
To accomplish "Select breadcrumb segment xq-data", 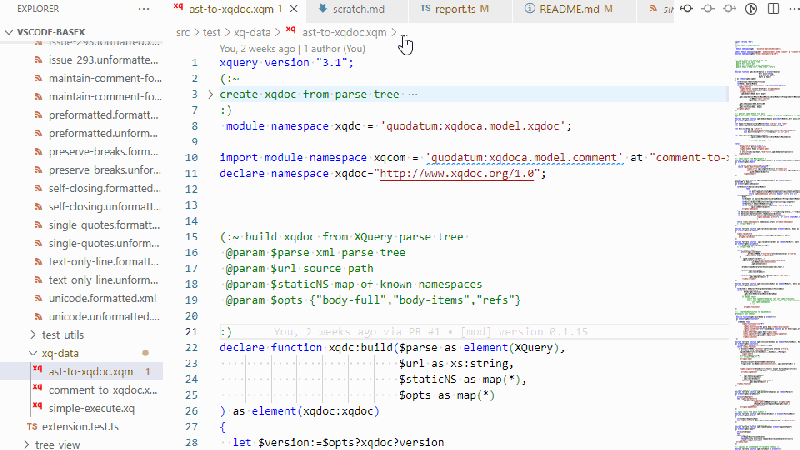I will pos(252,32).
